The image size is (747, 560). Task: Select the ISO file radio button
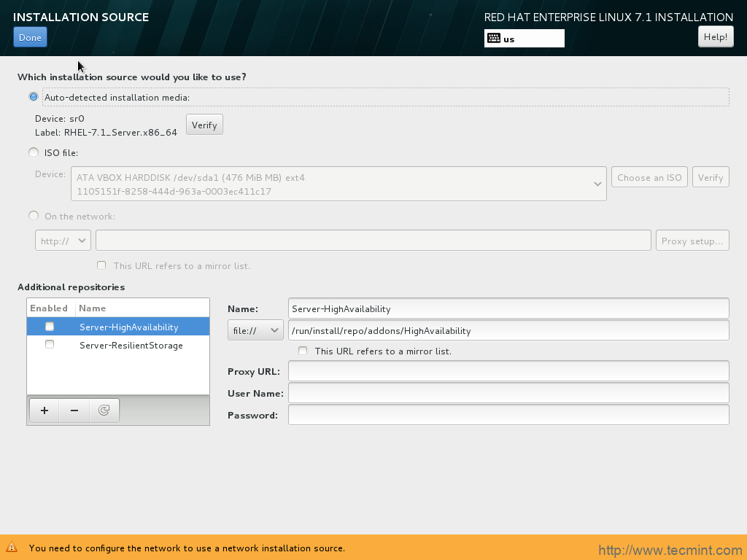point(34,152)
